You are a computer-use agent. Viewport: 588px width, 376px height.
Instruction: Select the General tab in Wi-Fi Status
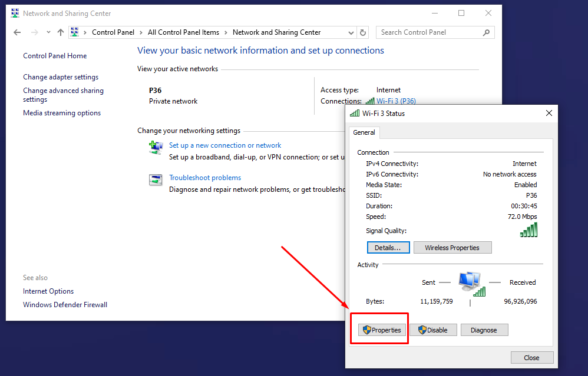(364, 132)
